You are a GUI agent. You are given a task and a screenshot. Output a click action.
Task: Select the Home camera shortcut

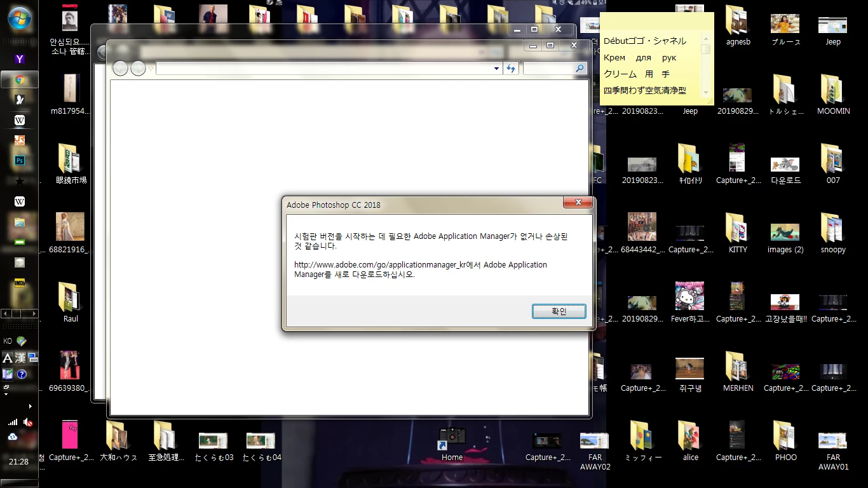click(x=452, y=444)
